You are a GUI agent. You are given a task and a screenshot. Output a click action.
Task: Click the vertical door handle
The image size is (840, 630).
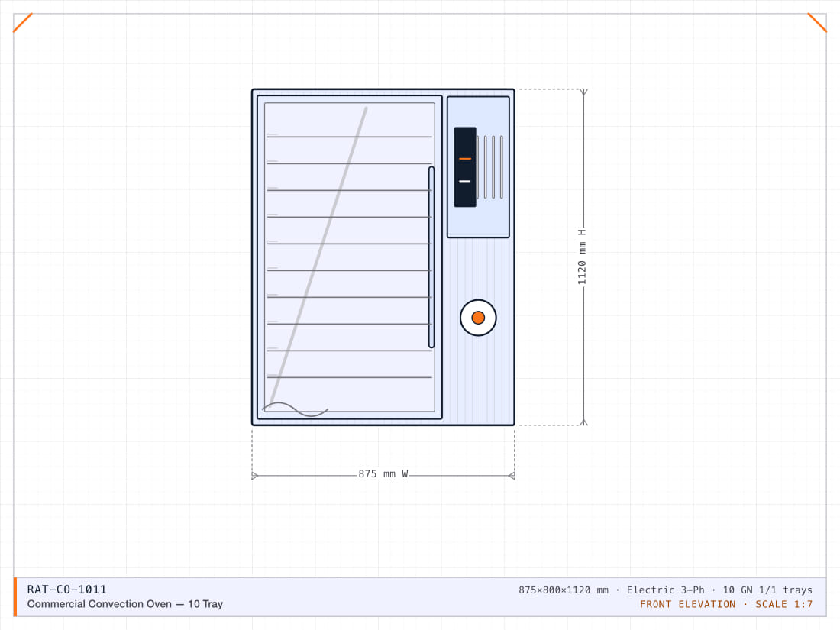click(x=431, y=257)
